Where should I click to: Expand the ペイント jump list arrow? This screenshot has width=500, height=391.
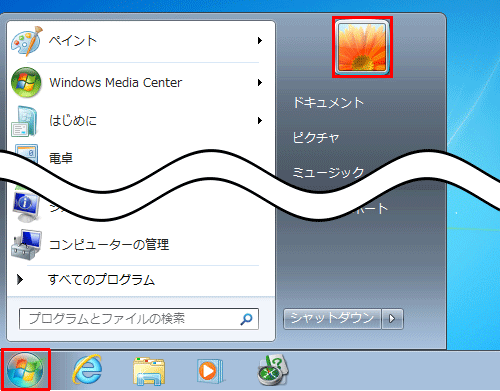tap(260, 41)
